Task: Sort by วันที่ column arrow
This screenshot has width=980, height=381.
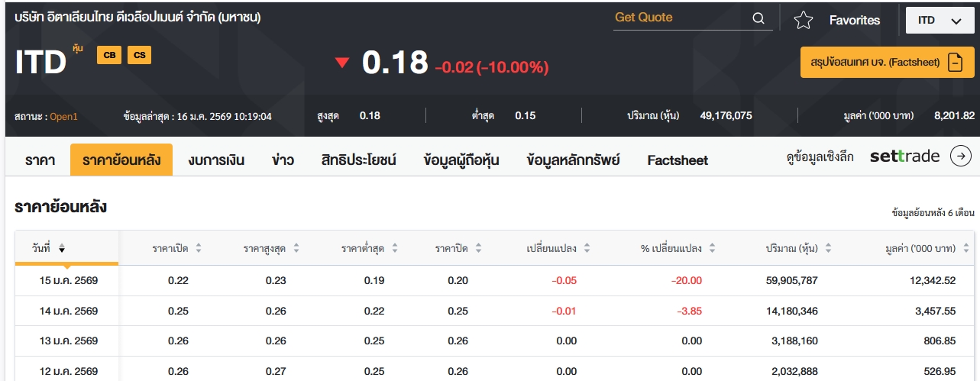Action: coord(62,248)
